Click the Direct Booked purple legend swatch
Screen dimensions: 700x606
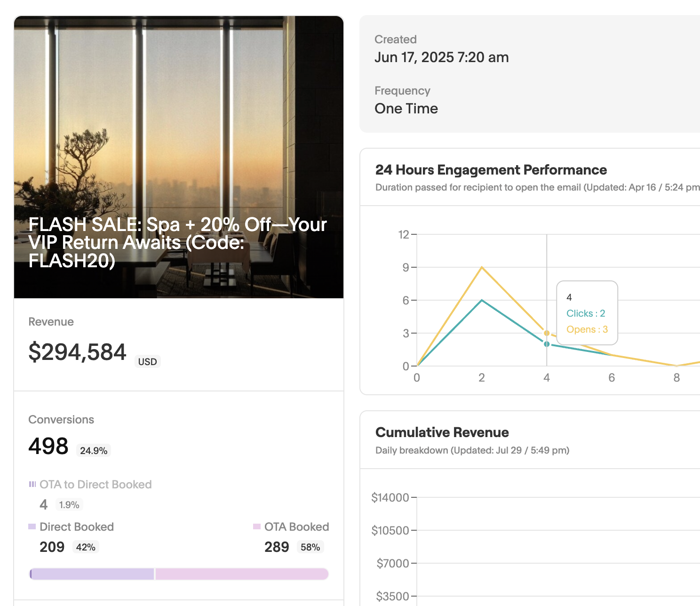coord(32,526)
